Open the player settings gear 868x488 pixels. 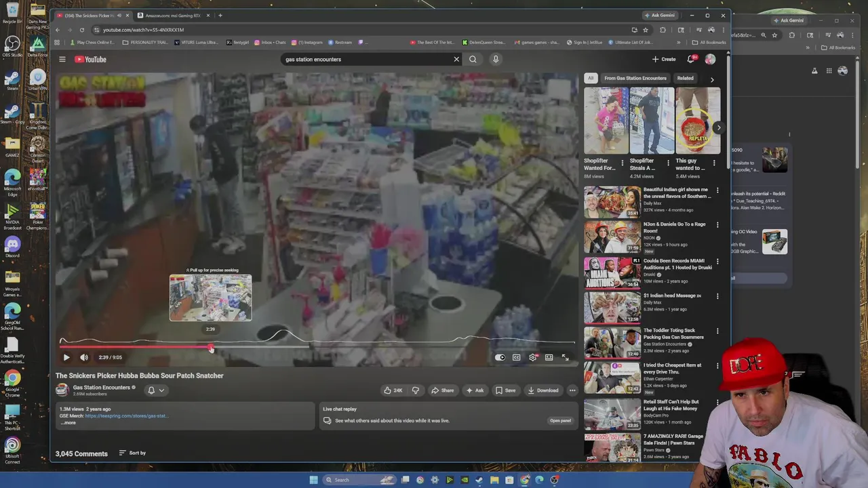(x=533, y=357)
